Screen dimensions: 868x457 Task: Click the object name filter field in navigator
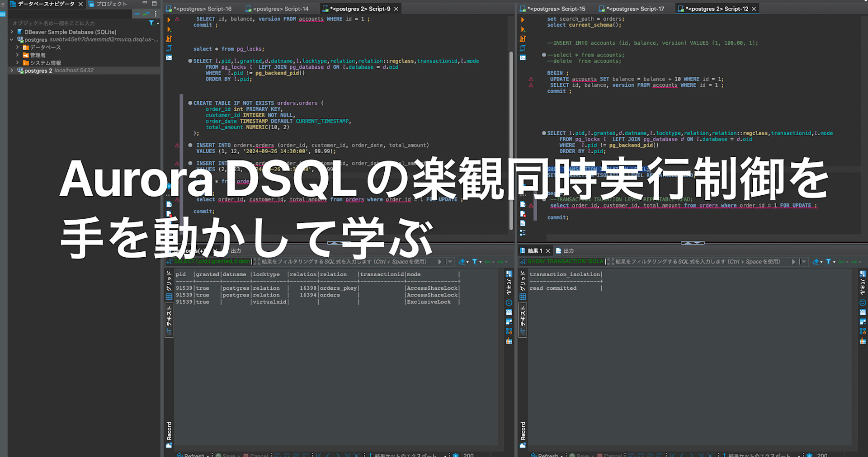click(78, 23)
